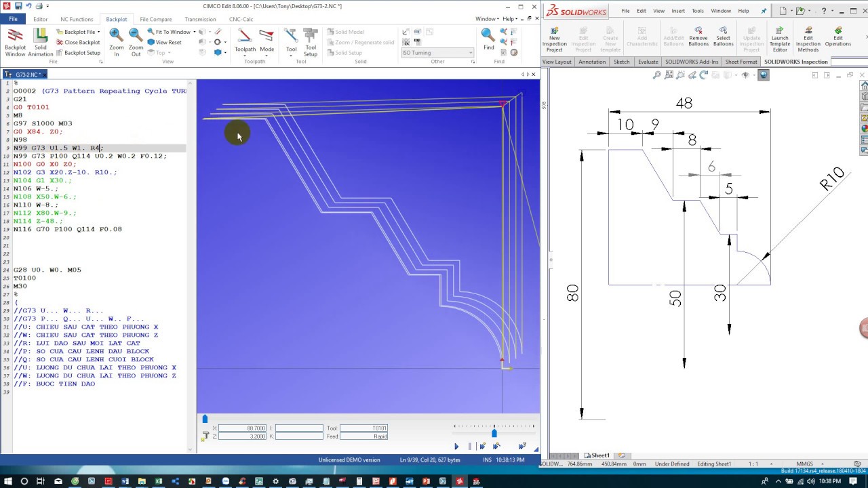The height and width of the screenshot is (488, 868).
Task: Expand the Backplot File dropdown arrow
Action: click(x=98, y=32)
